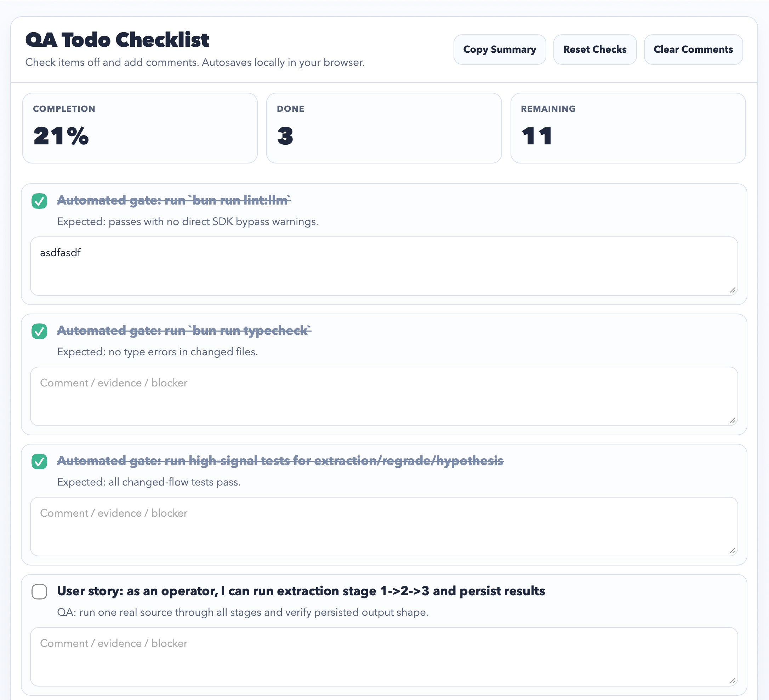This screenshot has width=769, height=700.
Task: Click the Clear Comments button
Action: 693,50
